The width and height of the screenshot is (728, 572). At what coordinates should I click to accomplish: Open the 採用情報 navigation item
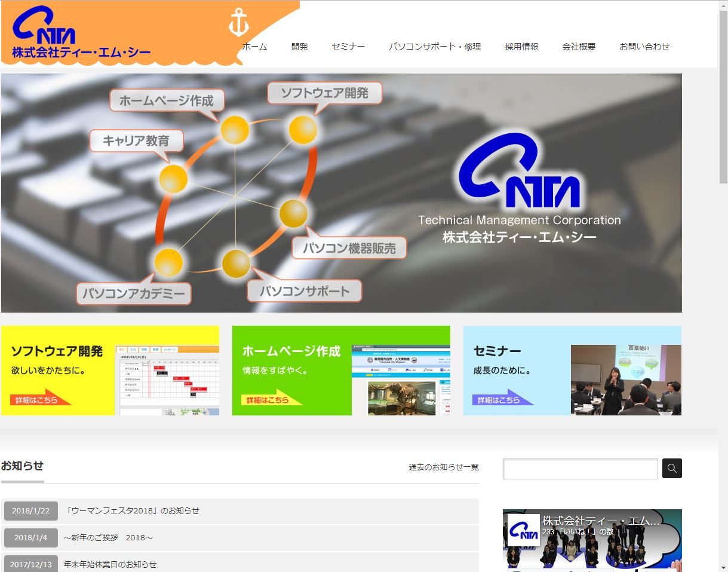[x=521, y=47]
